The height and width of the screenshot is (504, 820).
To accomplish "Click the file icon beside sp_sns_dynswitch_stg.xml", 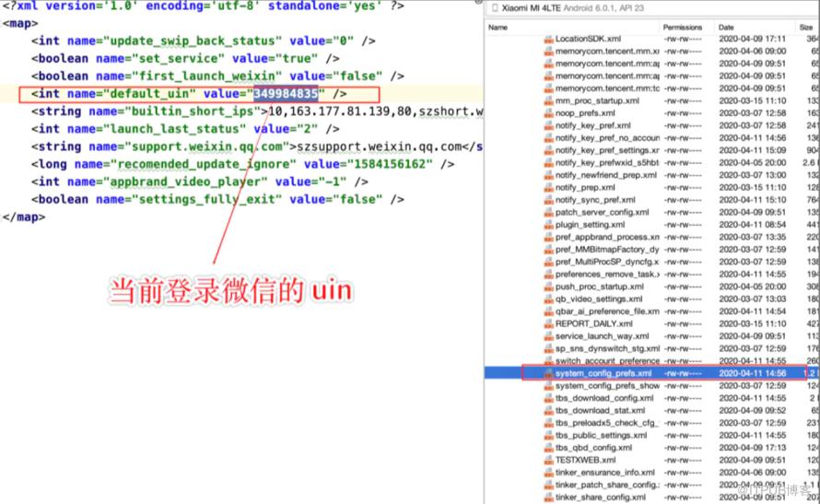I will [548, 348].
